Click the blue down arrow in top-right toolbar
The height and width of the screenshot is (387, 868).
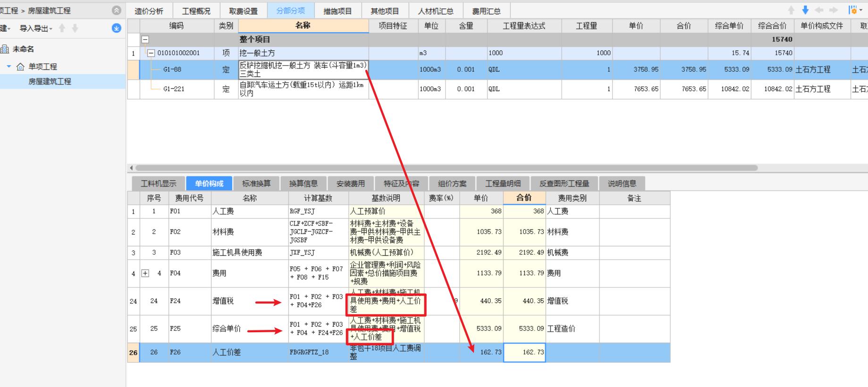tap(805, 10)
